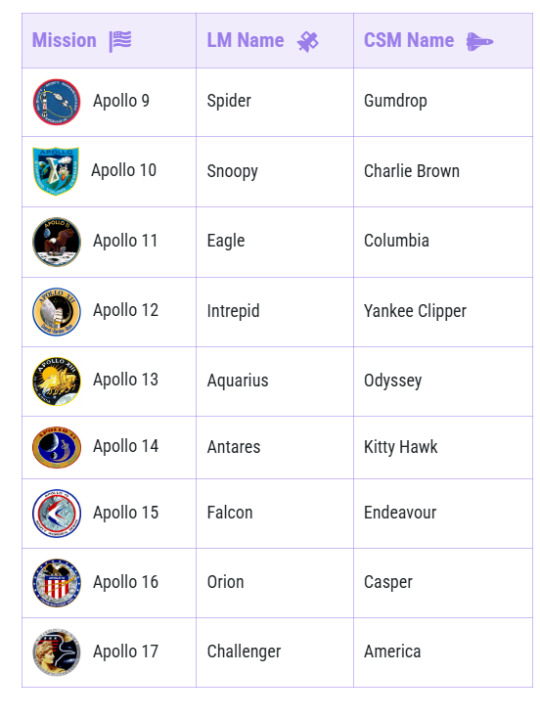The height and width of the screenshot is (719, 540).
Task: Open the Apollo 17 mission patch
Action: pos(56,652)
